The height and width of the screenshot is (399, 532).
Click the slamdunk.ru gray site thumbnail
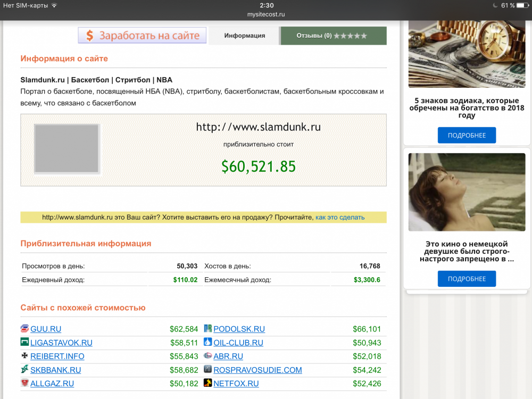click(x=66, y=149)
